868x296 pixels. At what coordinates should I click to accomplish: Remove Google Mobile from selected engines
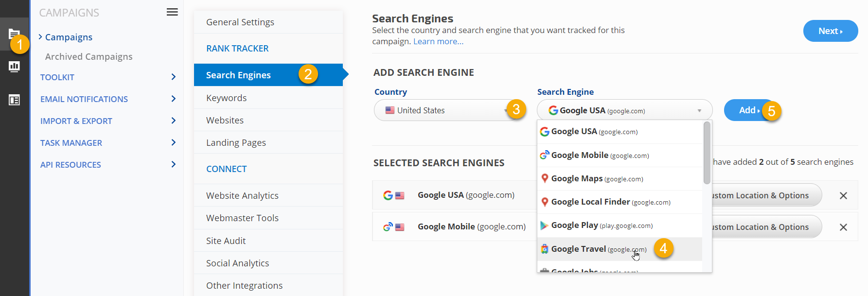pyautogui.click(x=843, y=227)
